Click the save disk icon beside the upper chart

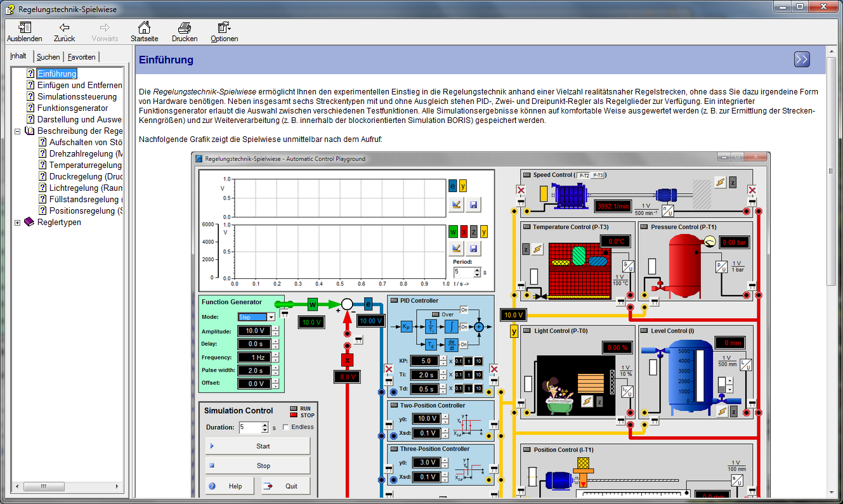pyautogui.click(x=473, y=204)
